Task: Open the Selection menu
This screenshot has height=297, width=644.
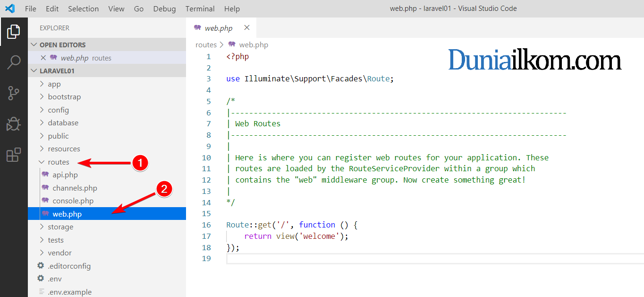Action: pos(84,9)
